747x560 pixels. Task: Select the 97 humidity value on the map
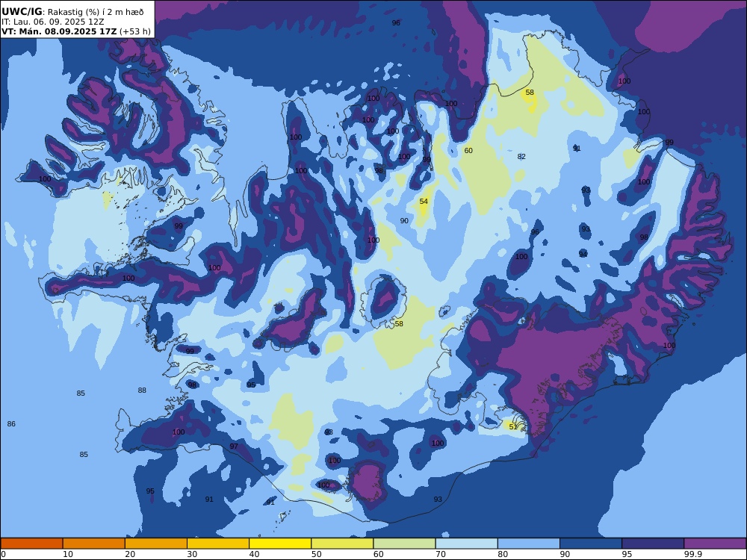click(234, 447)
